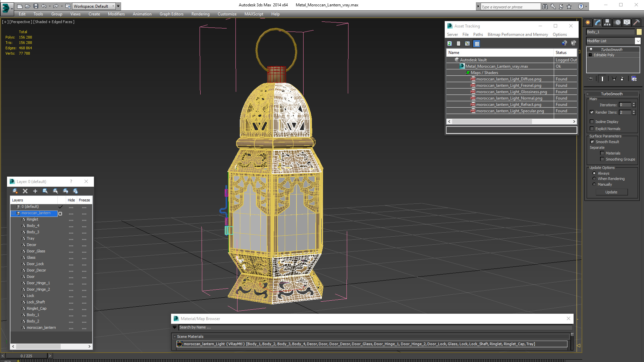Click Create New Layer icon

point(15,191)
